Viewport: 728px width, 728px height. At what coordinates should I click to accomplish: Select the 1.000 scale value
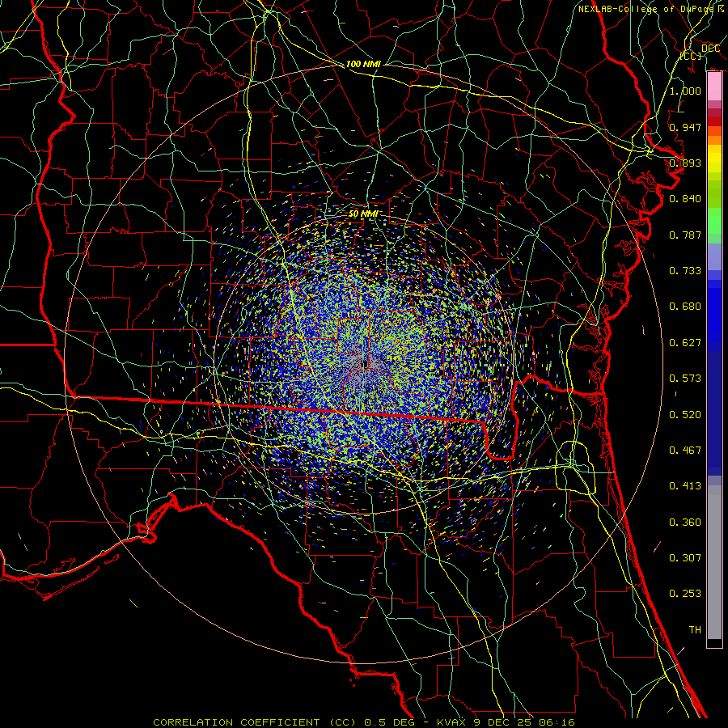coord(685,91)
